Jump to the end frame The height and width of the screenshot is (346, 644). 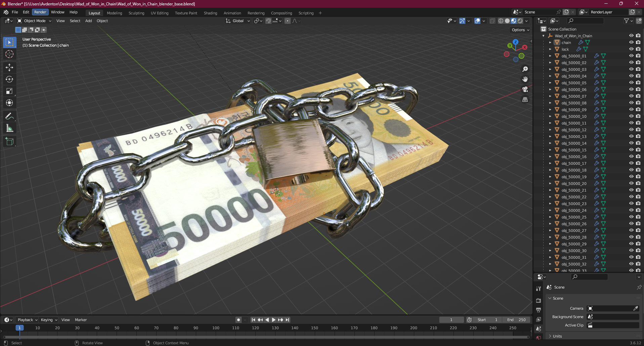[x=287, y=320]
